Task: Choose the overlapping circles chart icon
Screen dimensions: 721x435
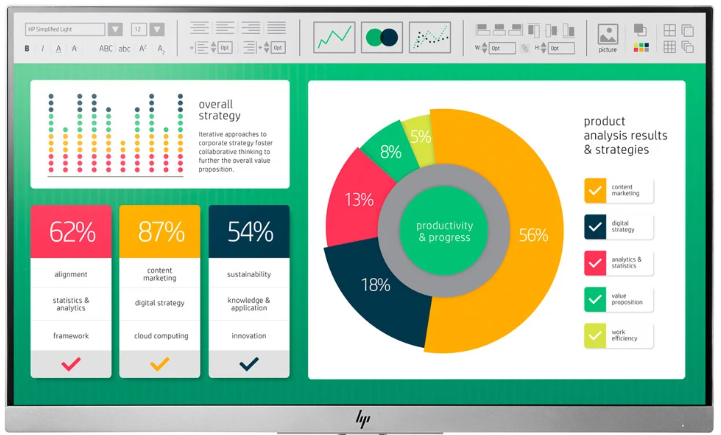Action: click(381, 37)
